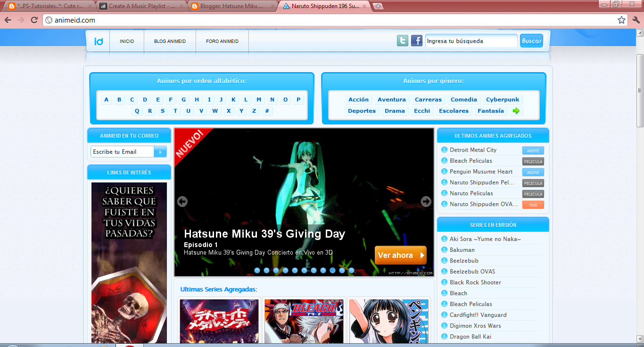This screenshot has height=347, width=644.
Task: Filter animes by letter Z
Action: tap(254, 111)
